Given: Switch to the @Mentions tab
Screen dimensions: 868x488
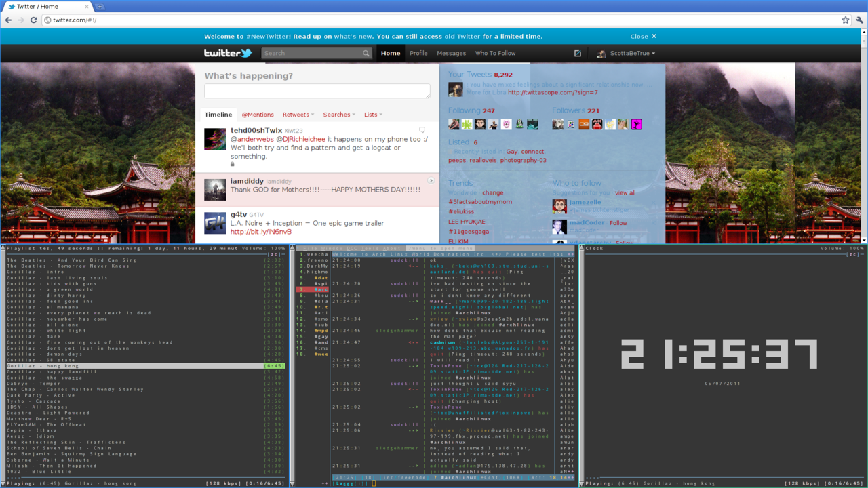Looking at the screenshot, I should [x=258, y=115].
